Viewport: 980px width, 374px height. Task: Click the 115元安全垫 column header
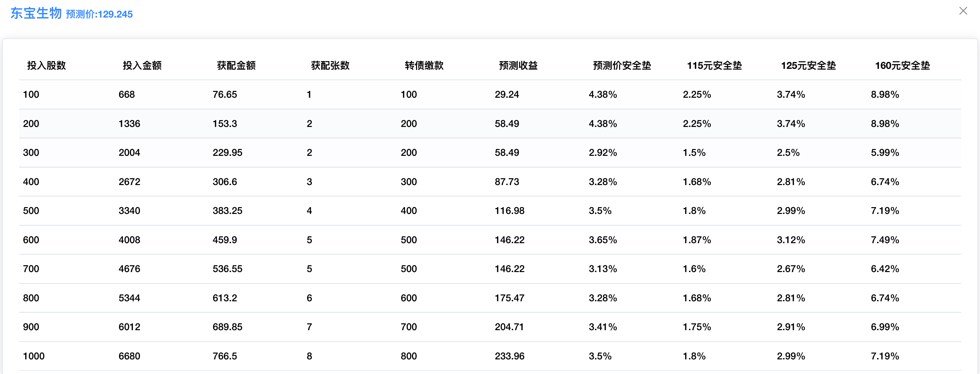[x=714, y=66]
